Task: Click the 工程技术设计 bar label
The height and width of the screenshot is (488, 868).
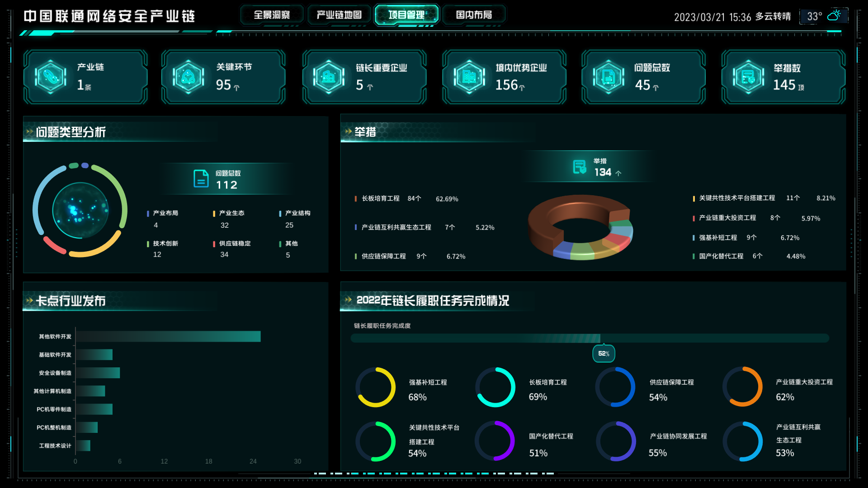Action: point(55,446)
